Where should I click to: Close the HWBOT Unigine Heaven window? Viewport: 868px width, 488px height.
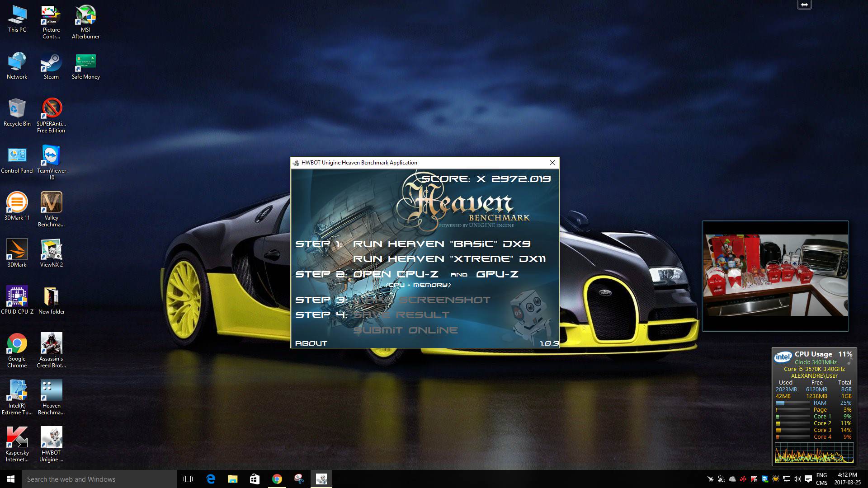(x=552, y=163)
